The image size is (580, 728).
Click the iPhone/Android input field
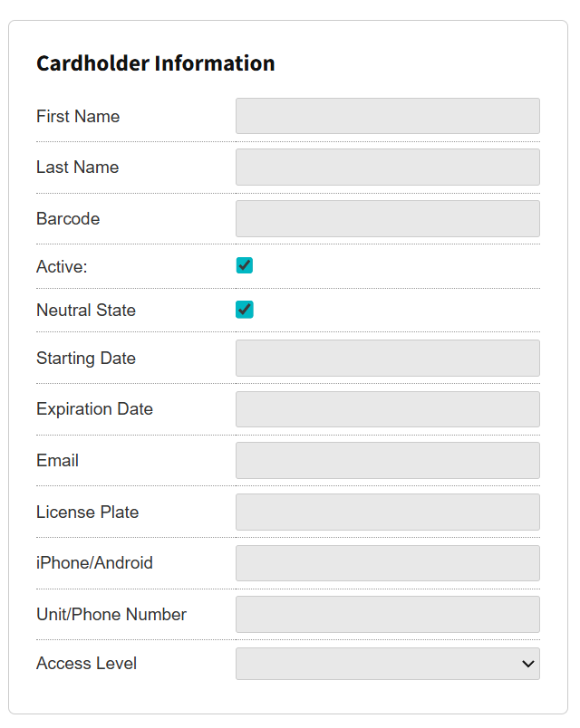(387, 563)
